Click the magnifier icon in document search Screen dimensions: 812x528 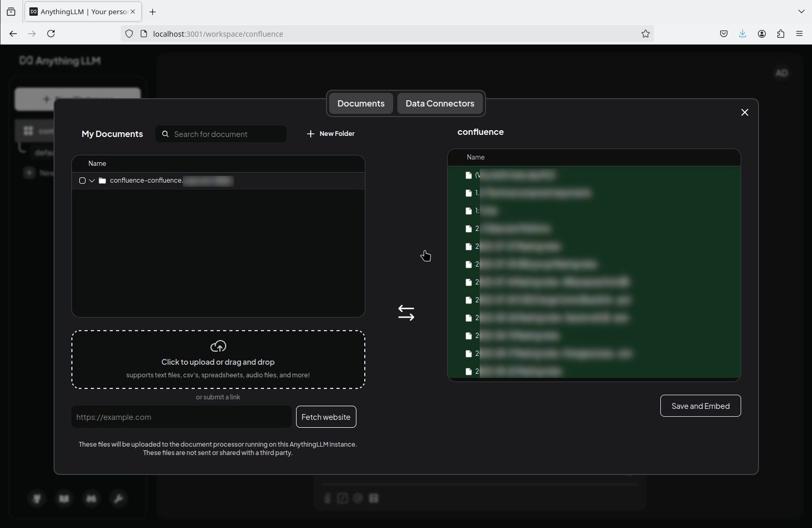tap(165, 134)
